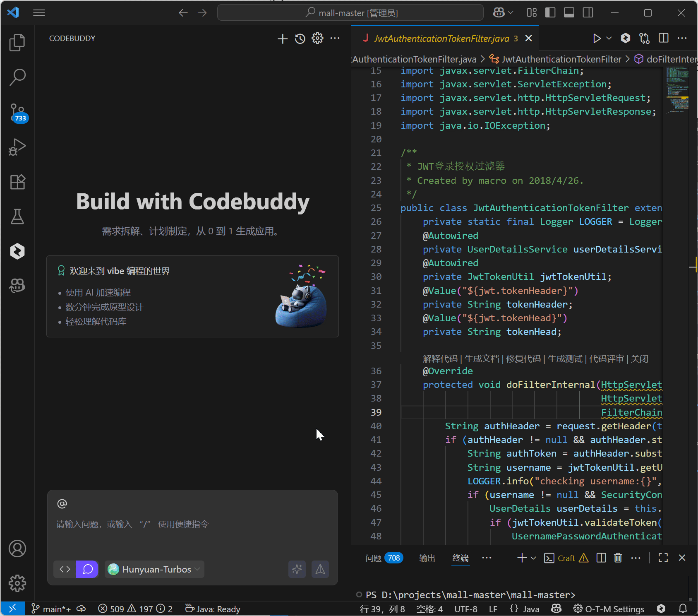Open the Extensions view in activity bar
The image size is (698, 616).
17,182
